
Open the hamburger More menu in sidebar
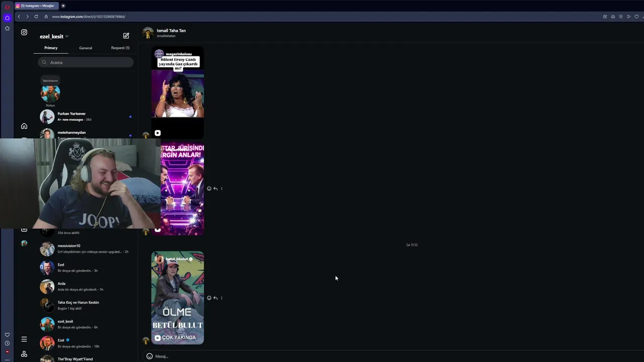pos(24,339)
